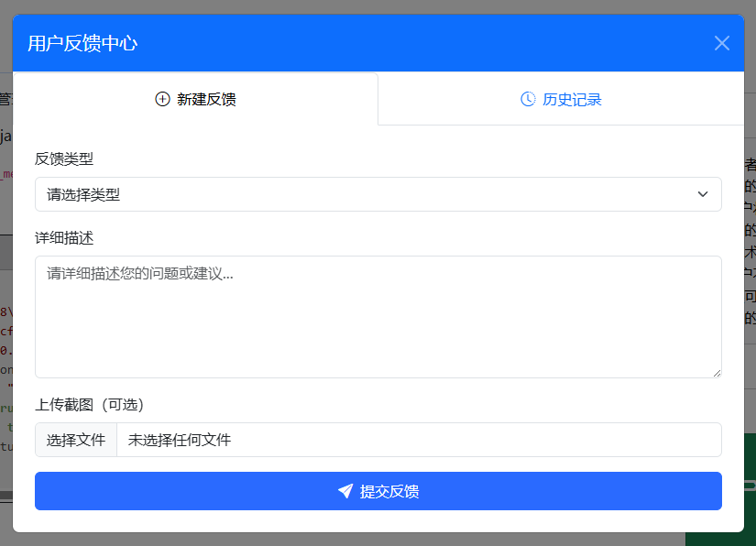Close the feedback dialog via X icon
The width and height of the screenshot is (756, 546).
point(721,43)
